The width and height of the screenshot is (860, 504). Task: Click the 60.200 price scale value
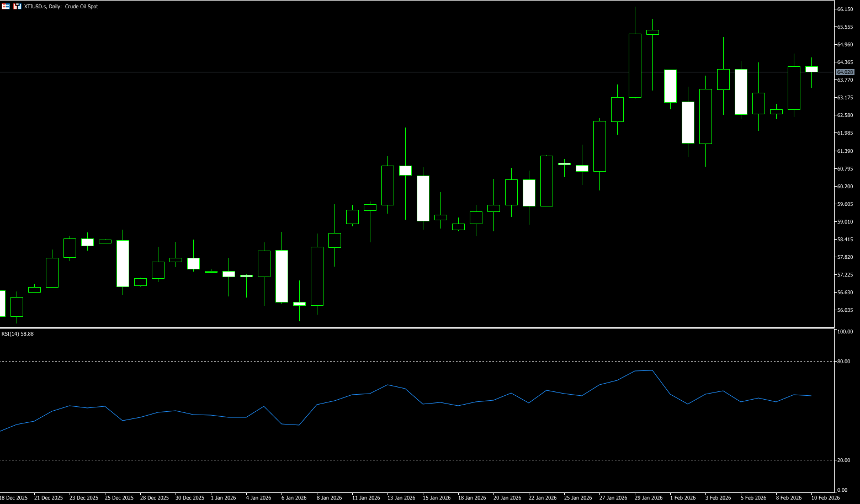pos(845,187)
